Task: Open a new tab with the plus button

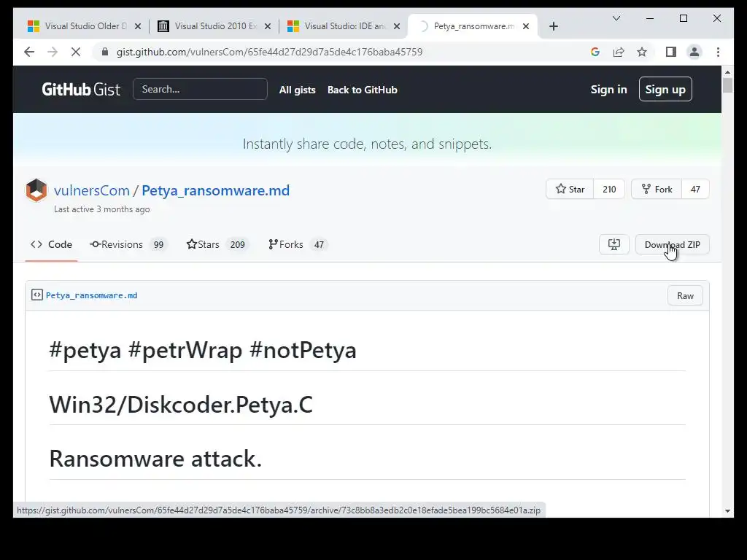Action: point(553,26)
